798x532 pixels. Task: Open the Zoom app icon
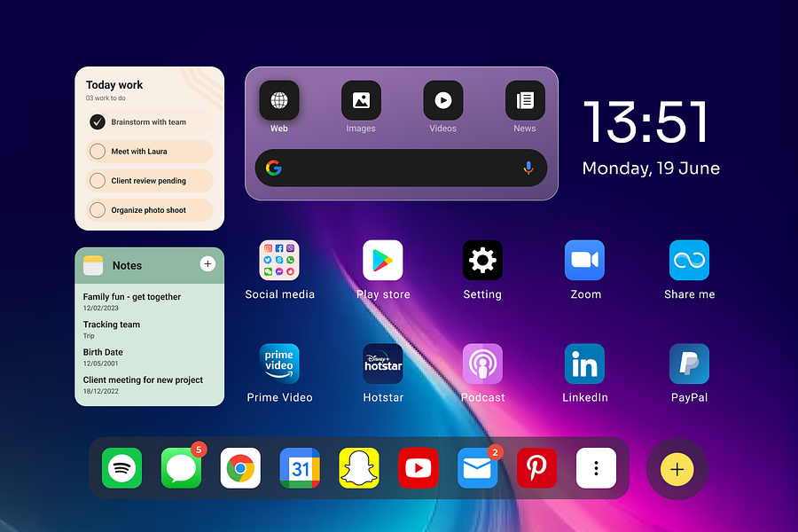[585, 260]
